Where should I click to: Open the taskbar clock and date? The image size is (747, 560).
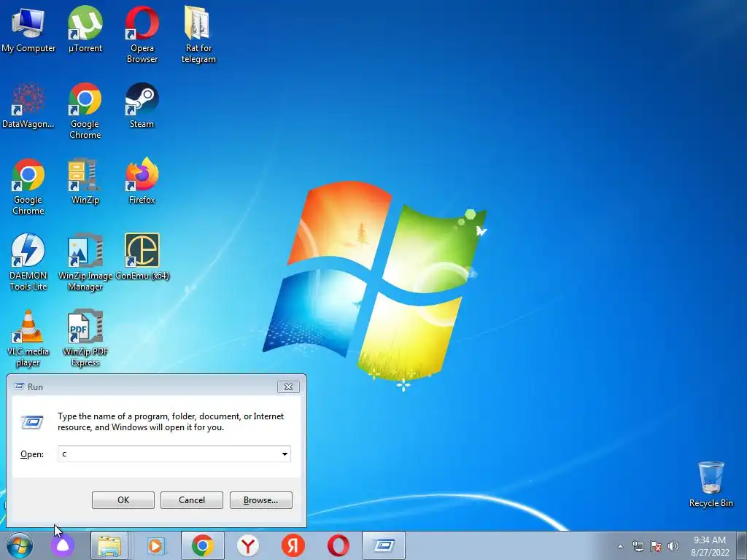(710, 546)
